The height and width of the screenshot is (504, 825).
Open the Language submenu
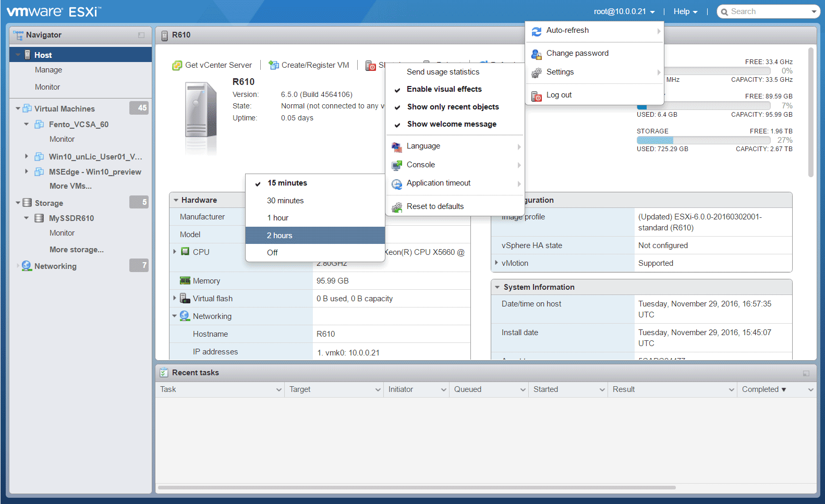click(455, 146)
